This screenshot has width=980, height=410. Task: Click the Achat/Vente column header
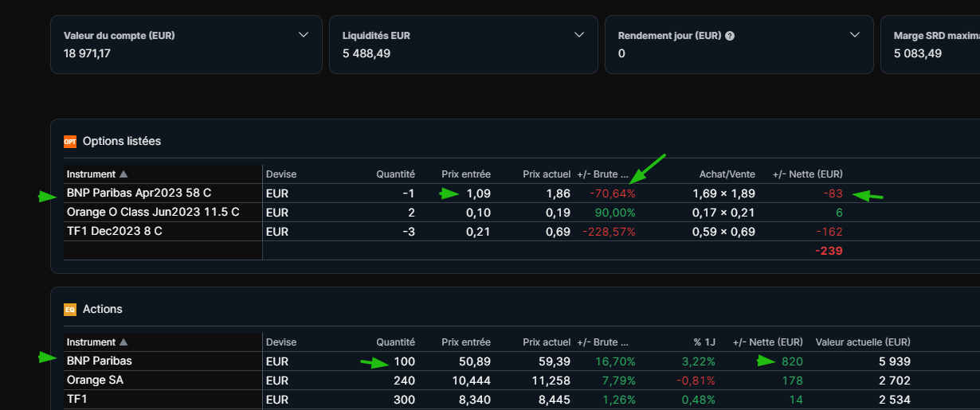point(727,174)
